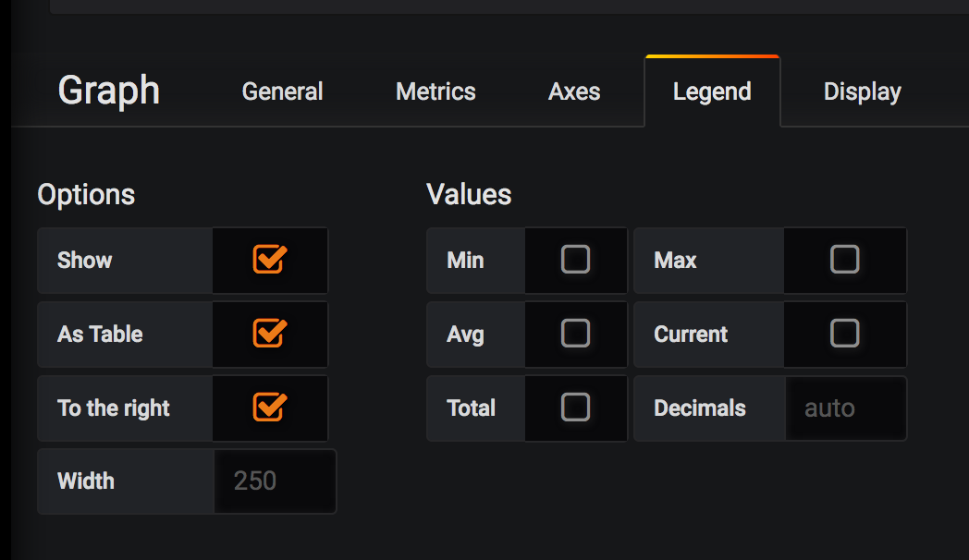
Task: Open the Metrics tab
Action: point(435,91)
